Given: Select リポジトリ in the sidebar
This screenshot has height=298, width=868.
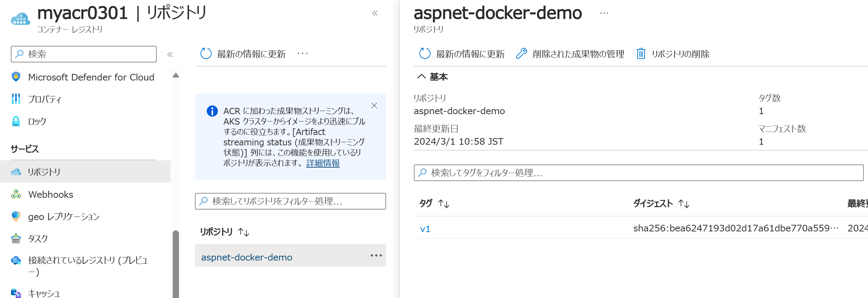Looking at the screenshot, I should 85,172.
